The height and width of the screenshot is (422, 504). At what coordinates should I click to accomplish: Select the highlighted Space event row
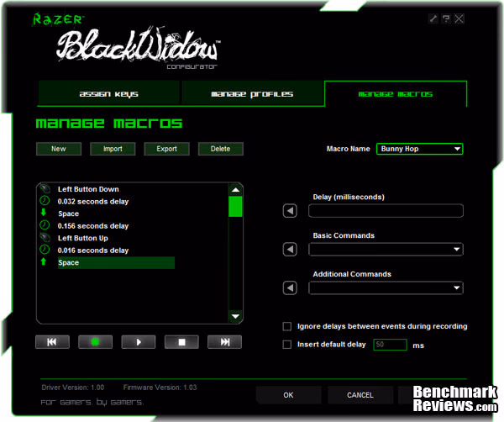click(116, 262)
